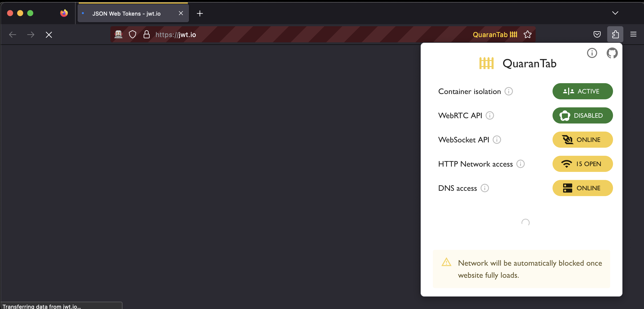644x309 pixels.
Task: Open the Firefox hamburger application menu
Action: 633,34
